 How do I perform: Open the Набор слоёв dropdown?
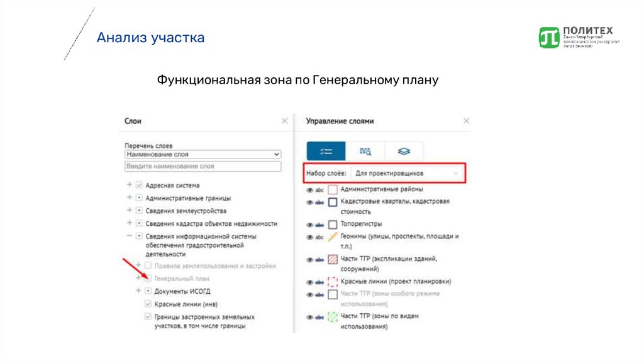(407, 174)
